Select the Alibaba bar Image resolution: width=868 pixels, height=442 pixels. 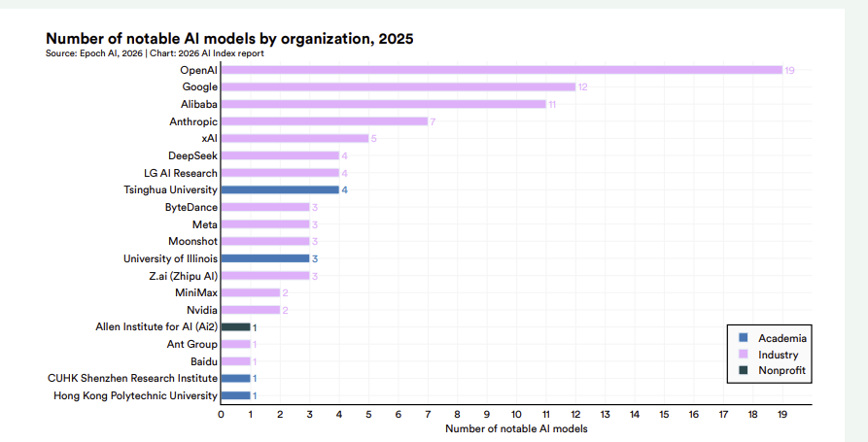384,104
